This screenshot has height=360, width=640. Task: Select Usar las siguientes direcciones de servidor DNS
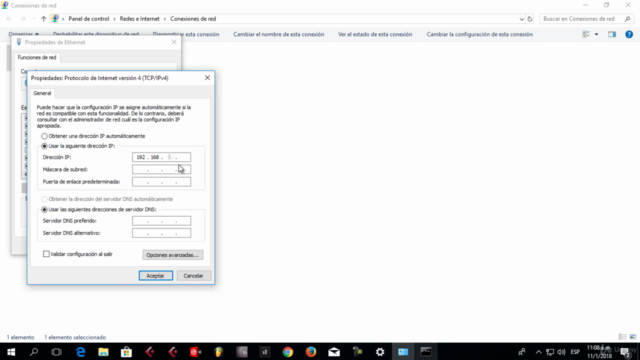[44, 209]
